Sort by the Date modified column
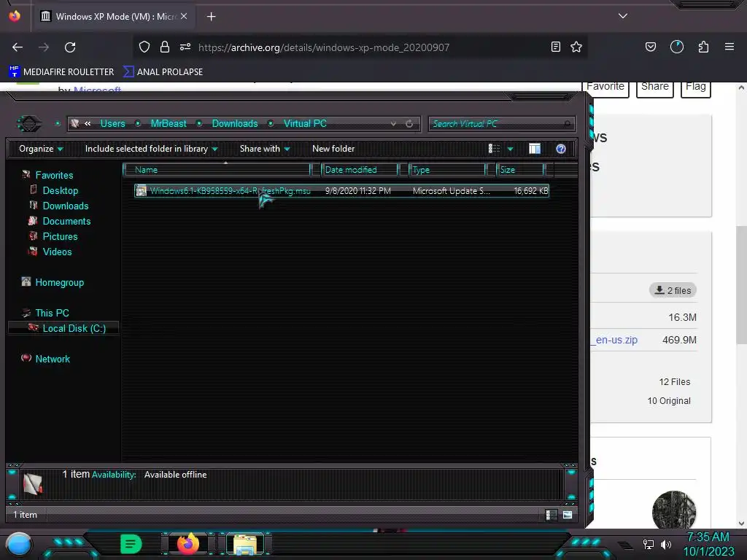Image resolution: width=747 pixels, height=560 pixels. [x=360, y=169]
